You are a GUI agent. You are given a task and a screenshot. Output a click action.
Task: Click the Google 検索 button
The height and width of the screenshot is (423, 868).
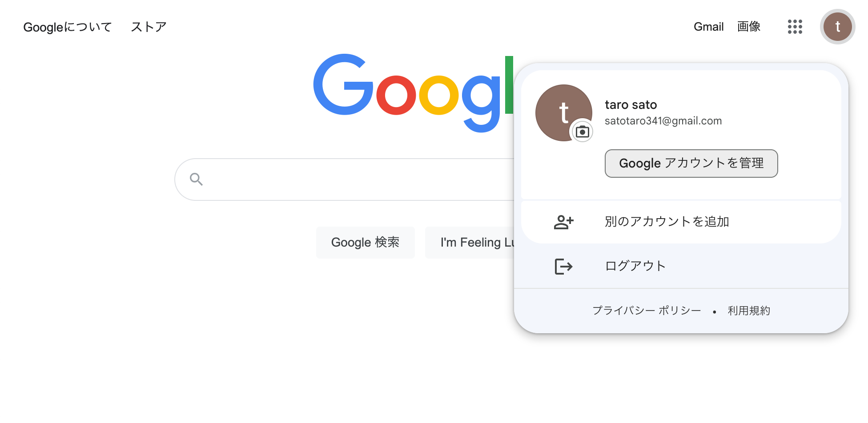pos(365,243)
